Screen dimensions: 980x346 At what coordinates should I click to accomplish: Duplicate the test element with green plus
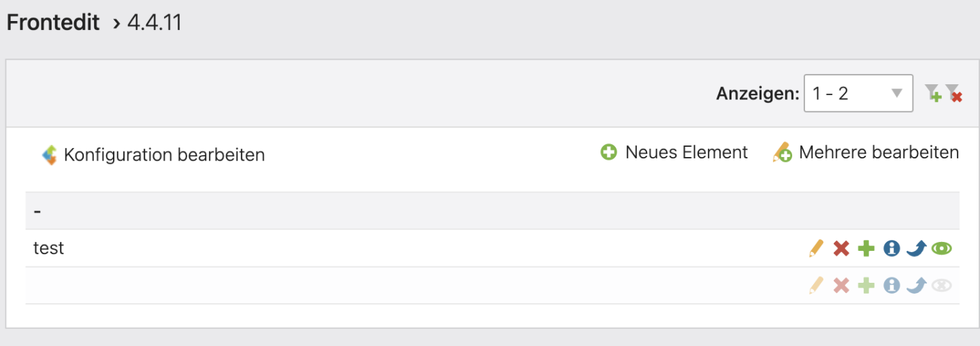[x=866, y=249]
